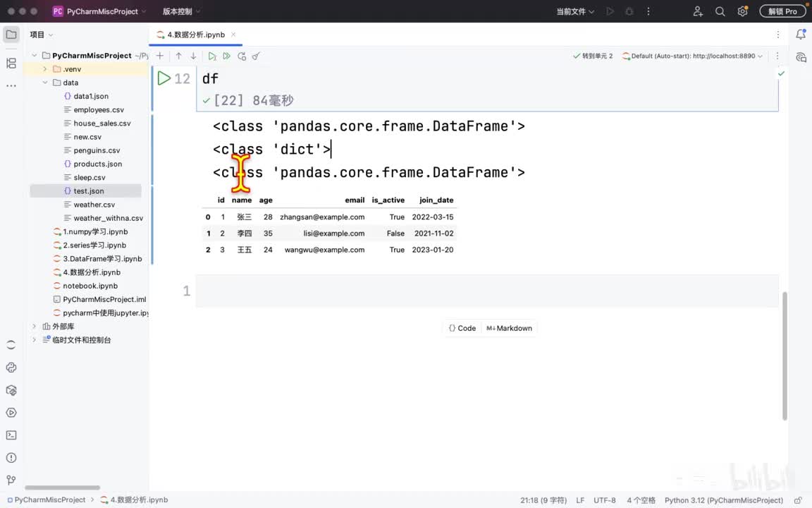Open the Python Console tool window
The height and width of the screenshot is (508, 812).
pyautogui.click(x=11, y=368)
